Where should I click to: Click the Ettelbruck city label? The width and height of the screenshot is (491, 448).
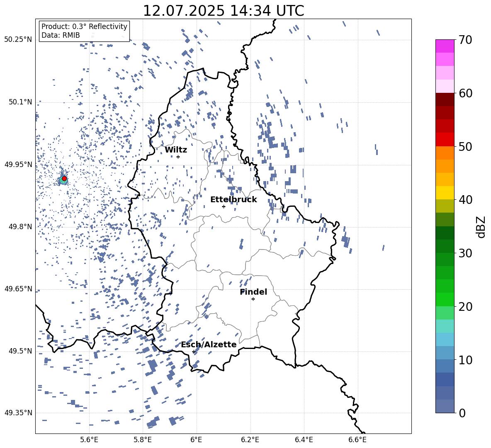pyautogui.click(x=233, y=199)
